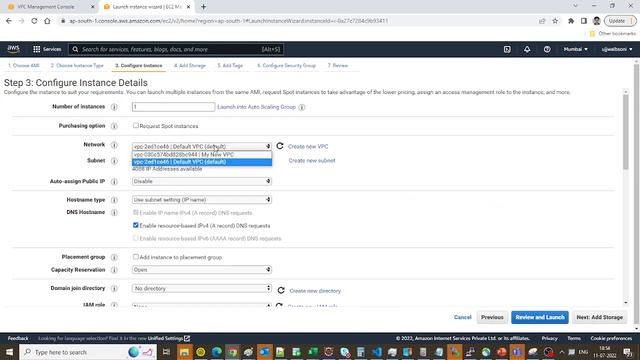Screen dimensions: 640x360
Task: Check Add instance to placement group
Action: [x=136, y=257]
